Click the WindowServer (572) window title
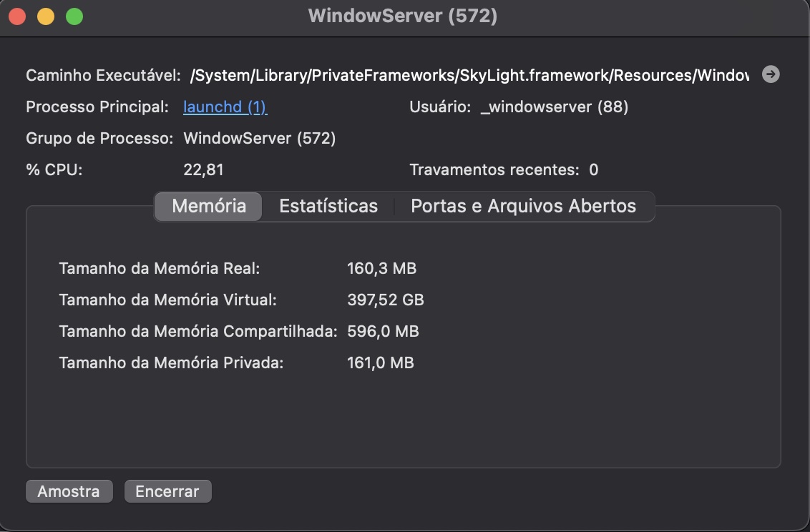Image resolution: width=810 pixels, height=532 pixels. (404, 16)
